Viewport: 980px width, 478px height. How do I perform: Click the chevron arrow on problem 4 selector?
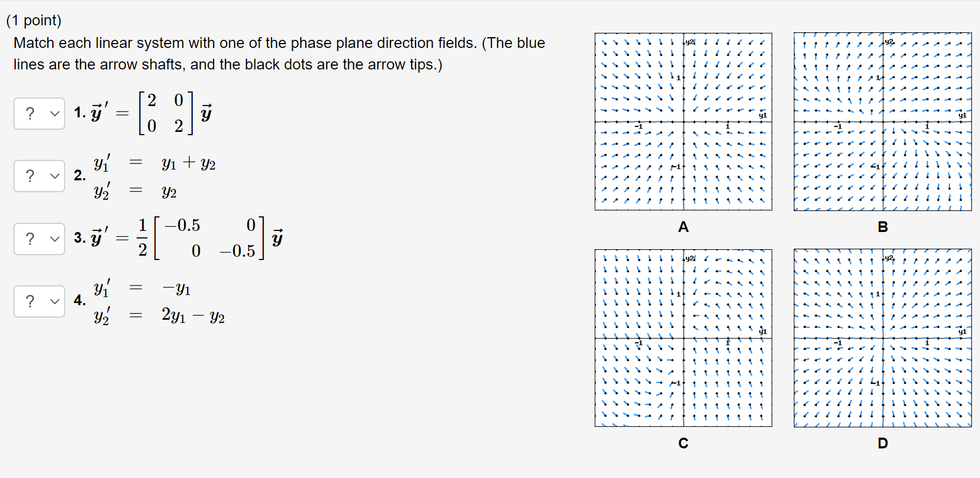(x=54, y=301)
